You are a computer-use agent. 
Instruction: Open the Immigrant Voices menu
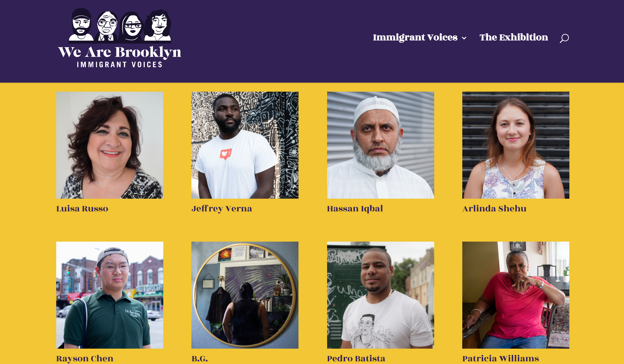[415, 37]
